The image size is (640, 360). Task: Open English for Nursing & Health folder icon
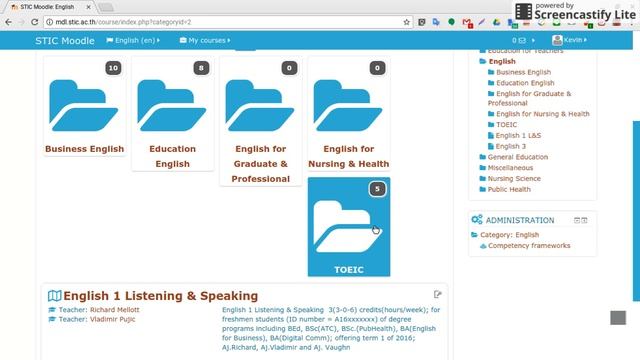coord(348,105)
